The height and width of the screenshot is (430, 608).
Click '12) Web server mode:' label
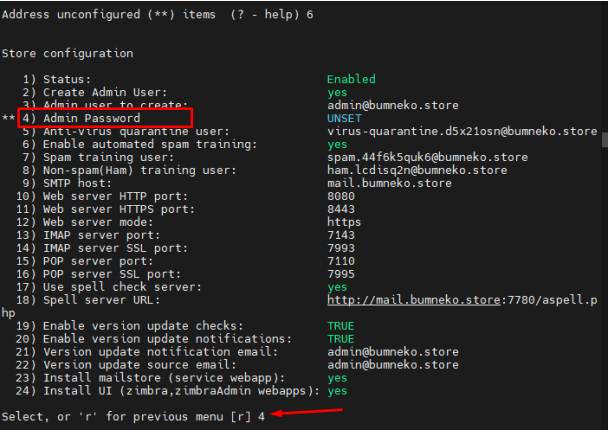point(84,222)
